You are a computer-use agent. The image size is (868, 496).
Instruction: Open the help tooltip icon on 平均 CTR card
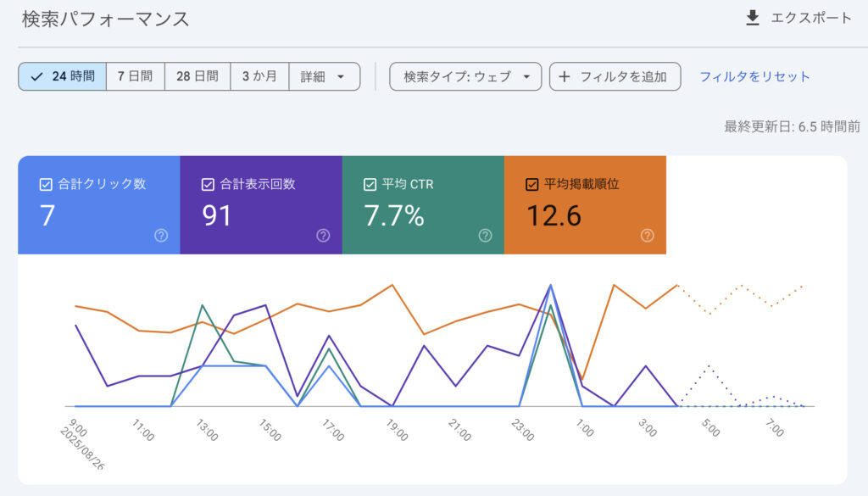tap(485, 236)
